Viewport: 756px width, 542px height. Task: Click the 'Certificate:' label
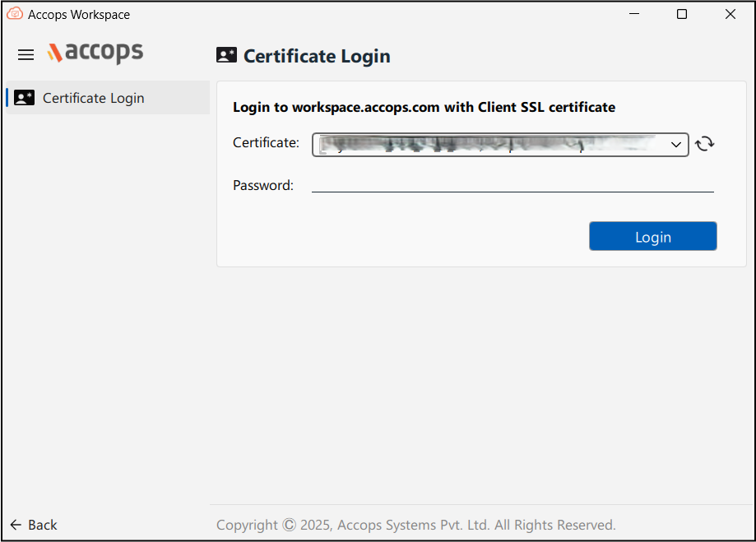point(267,143)
